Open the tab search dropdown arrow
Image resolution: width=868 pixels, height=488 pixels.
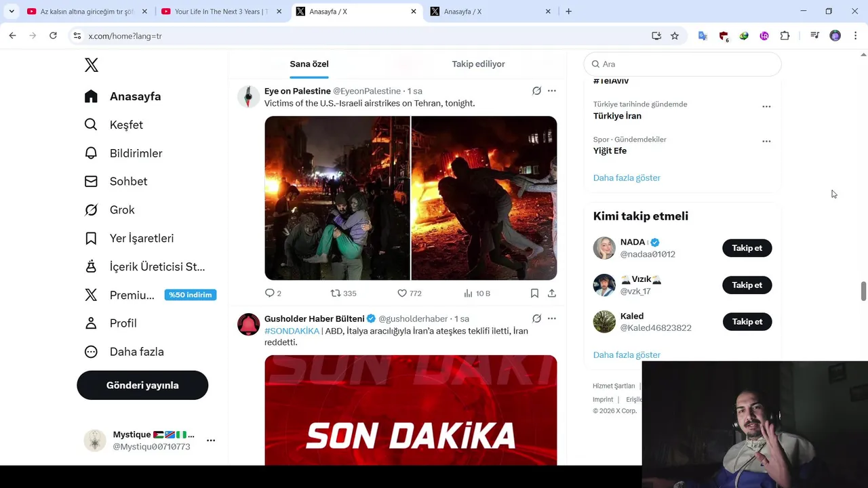12,12
